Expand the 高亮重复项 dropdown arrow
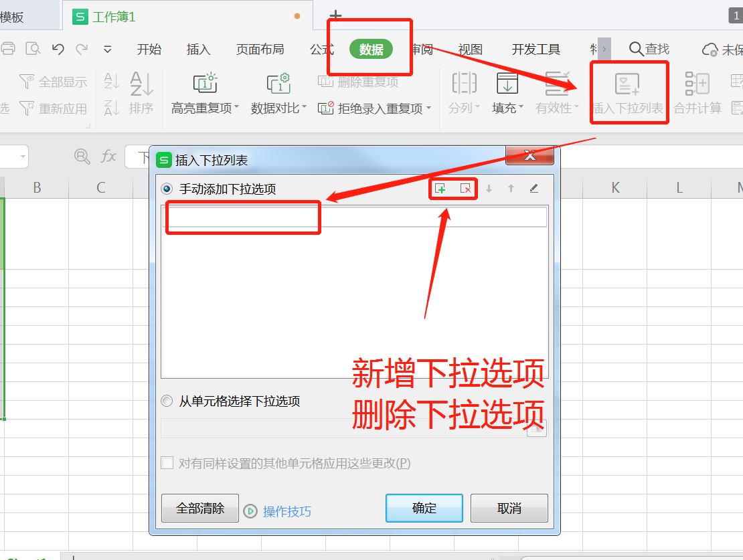Viewport: 743px width, 560px height. coord(236,107)
